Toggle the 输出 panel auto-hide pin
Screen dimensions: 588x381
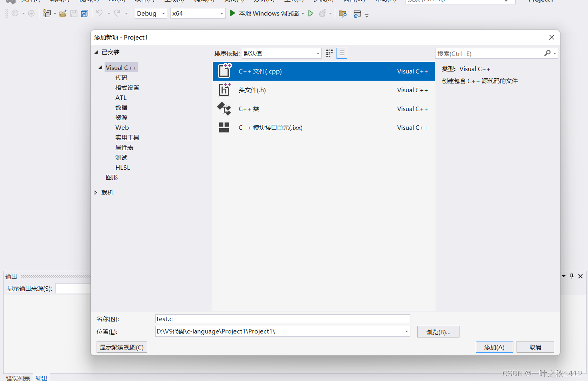click(x=572, y=276)
